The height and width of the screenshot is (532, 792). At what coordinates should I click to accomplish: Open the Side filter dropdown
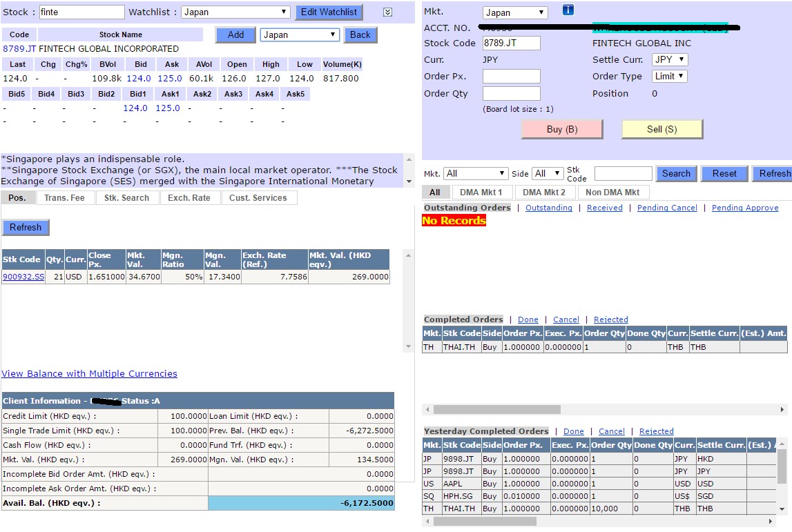(x=548, y=174)
